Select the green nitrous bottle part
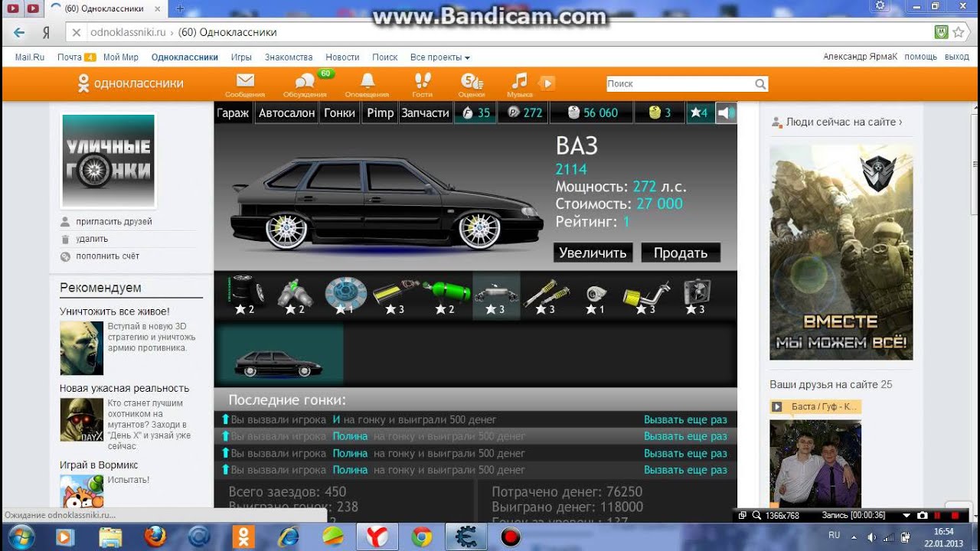980x551 pixels. [446, 295]
